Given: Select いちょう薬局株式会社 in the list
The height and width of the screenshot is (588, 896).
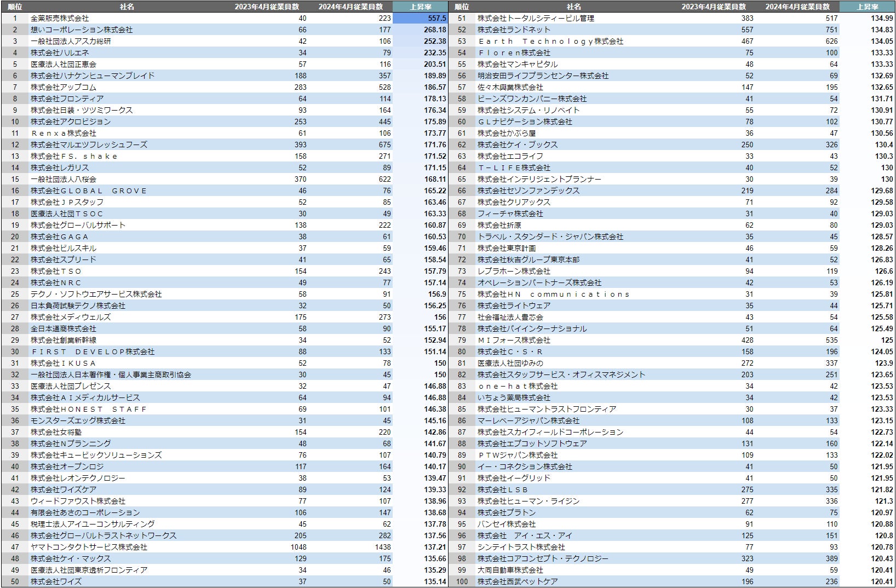Looking at the screenshot, I should [x=514, y=397].
